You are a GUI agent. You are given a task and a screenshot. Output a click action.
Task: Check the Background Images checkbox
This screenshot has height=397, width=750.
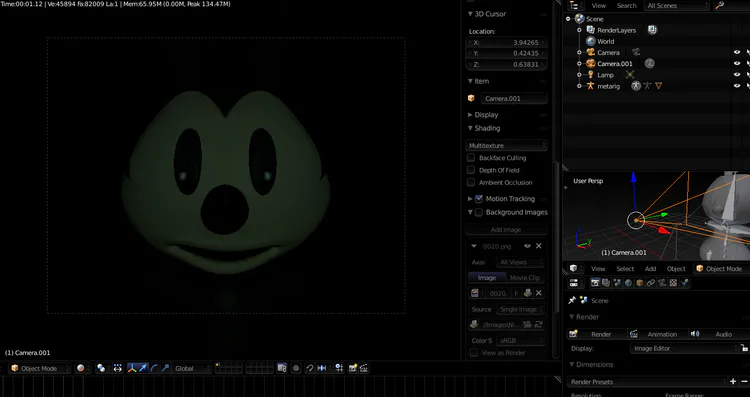[479, 212]
